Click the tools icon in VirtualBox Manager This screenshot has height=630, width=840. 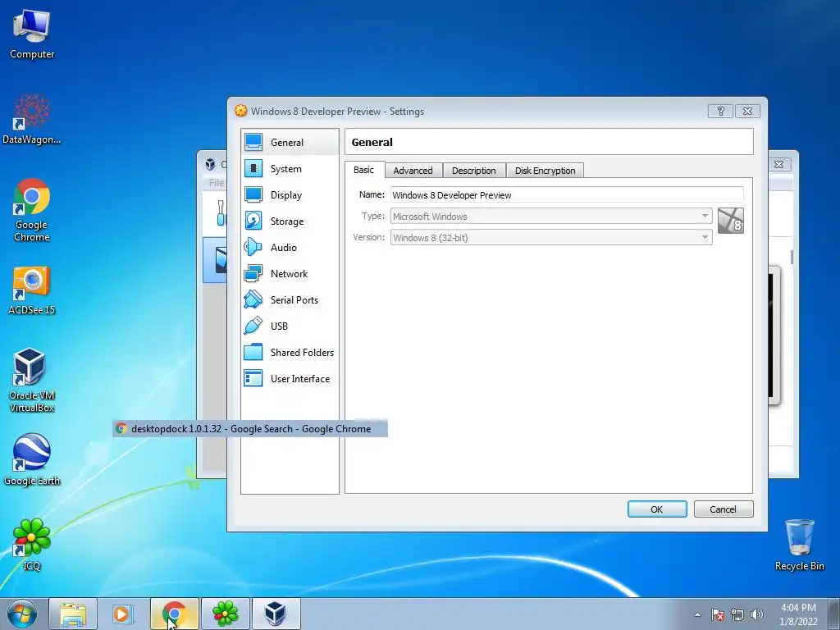pyautogui.click(x=220, y=213)
